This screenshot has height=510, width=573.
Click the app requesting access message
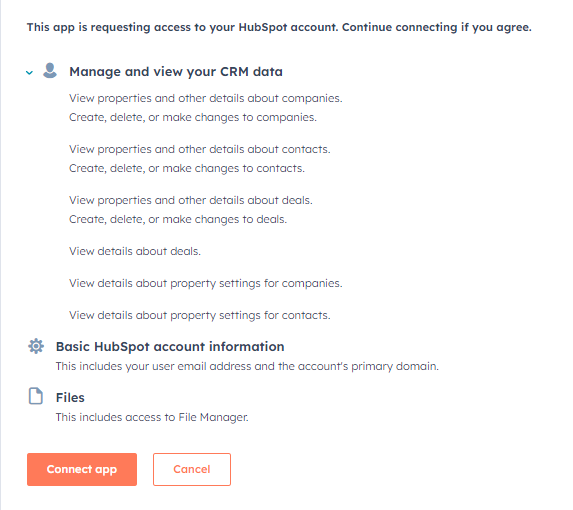[279, 27]
